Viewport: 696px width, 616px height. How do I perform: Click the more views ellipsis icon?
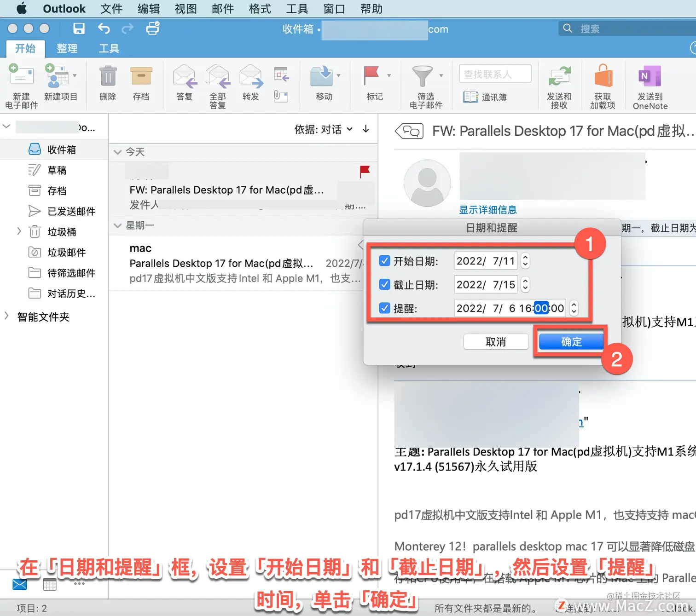point(79,583)
